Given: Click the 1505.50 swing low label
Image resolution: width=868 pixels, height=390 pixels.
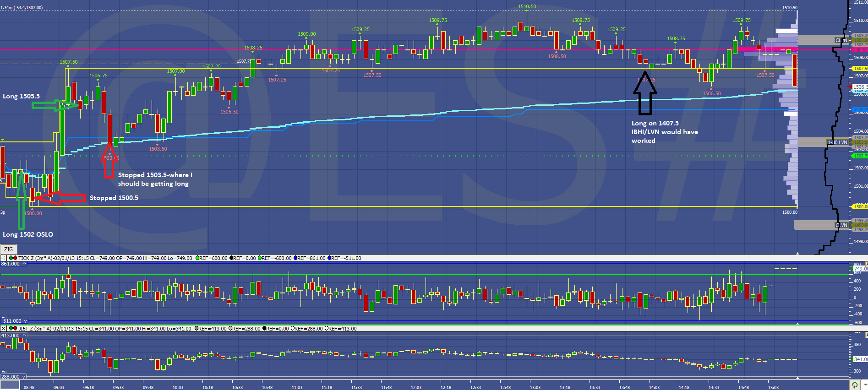Looking at the screenshot, I should [x=229, y=112].
